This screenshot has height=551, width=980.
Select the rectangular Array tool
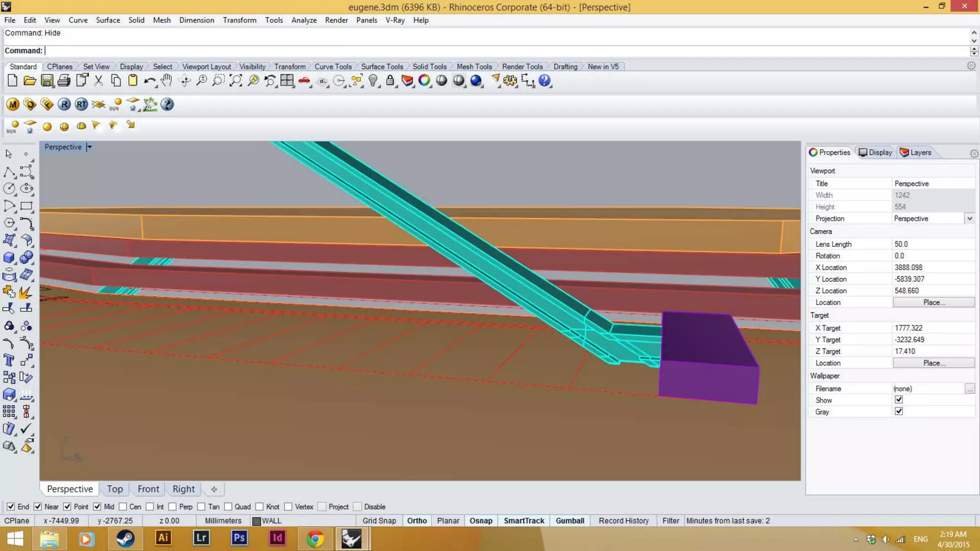point(9,411)
